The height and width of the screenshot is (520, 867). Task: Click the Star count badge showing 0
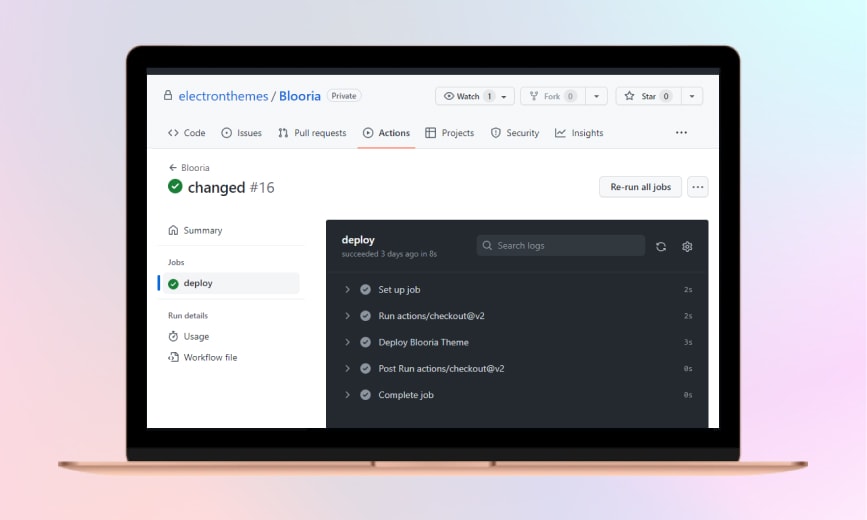[x=666, y=96]
